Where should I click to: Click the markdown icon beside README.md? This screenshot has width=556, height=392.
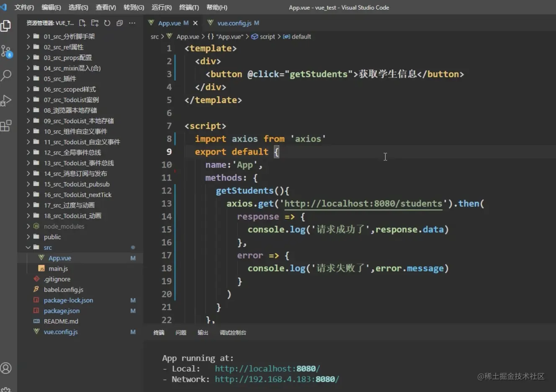coord(36,321)
